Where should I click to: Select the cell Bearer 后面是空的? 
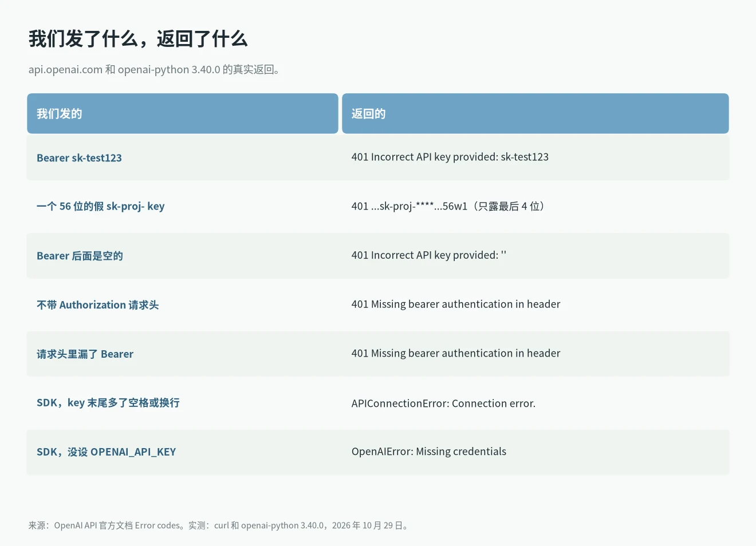click(80, 256)
